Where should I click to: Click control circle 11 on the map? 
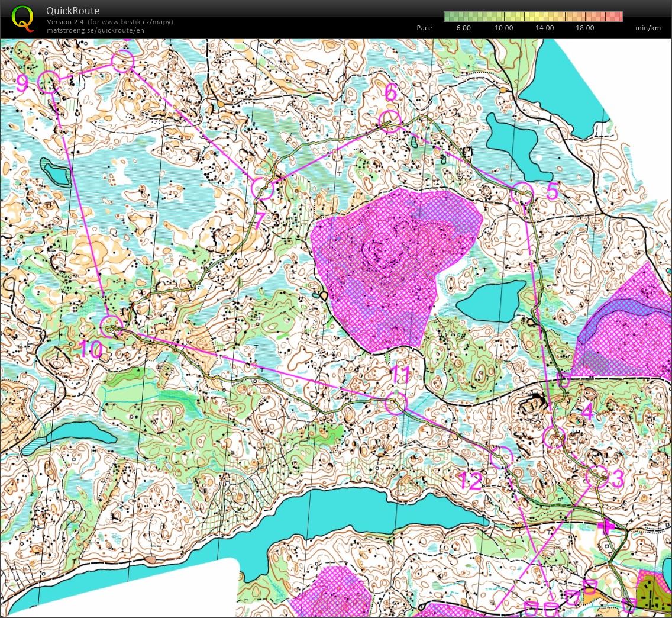[x=396, y=403]
